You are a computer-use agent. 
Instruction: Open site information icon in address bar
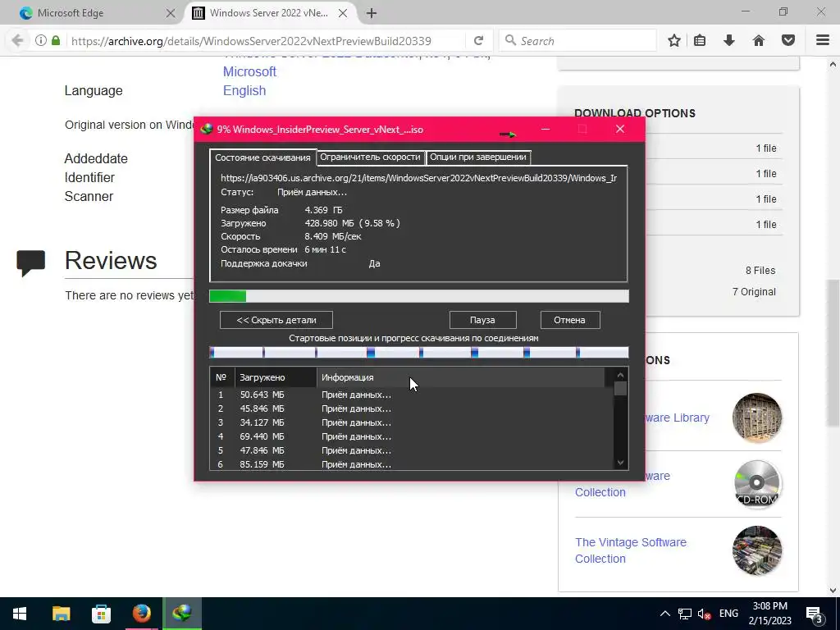(x=41, y=41)
